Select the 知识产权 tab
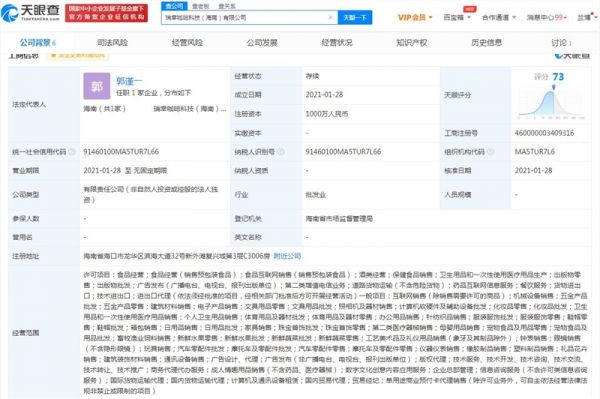Image resolution: width=600 pixels, height=399 pixels. [412, 42]
